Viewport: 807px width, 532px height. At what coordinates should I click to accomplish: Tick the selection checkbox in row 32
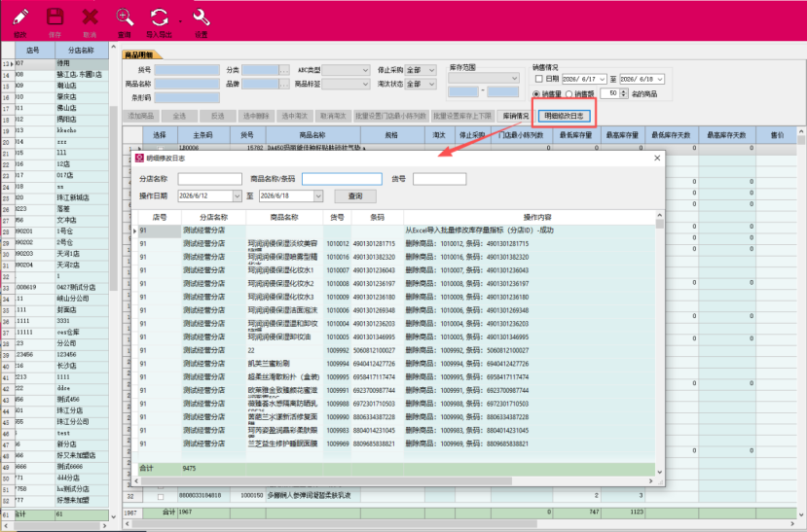tap(160, 497)
